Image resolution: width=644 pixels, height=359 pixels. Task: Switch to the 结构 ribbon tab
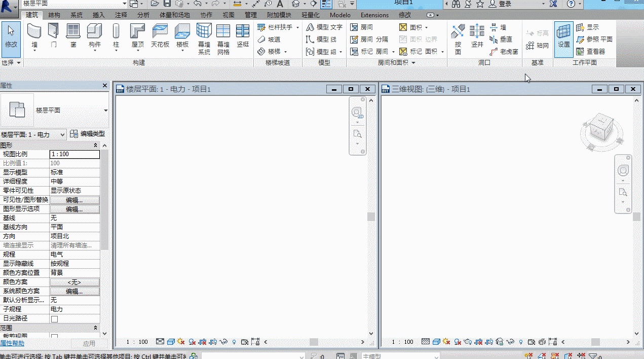click(x=54, y=15)
